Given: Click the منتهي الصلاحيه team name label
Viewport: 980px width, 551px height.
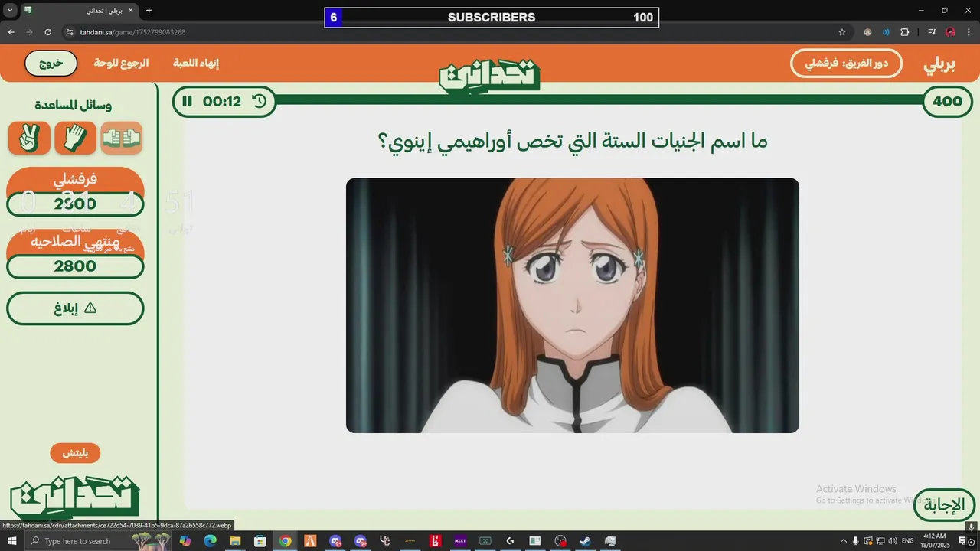Looking at the screenshot, I should pyautogui.click(x=75, y=241).
